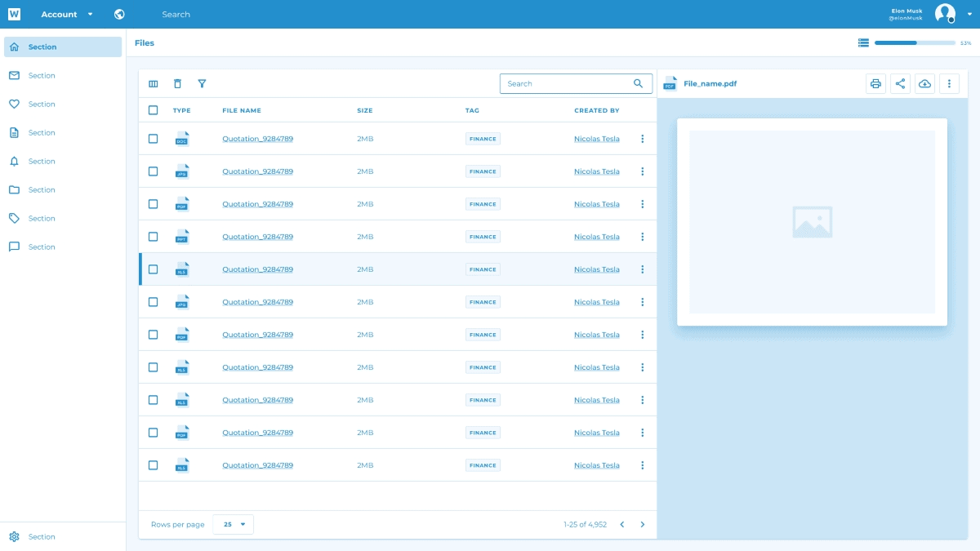The width and height of the screenshot is (980, 551).
Task: Click the trash delete icon
Action: [177, 83]
